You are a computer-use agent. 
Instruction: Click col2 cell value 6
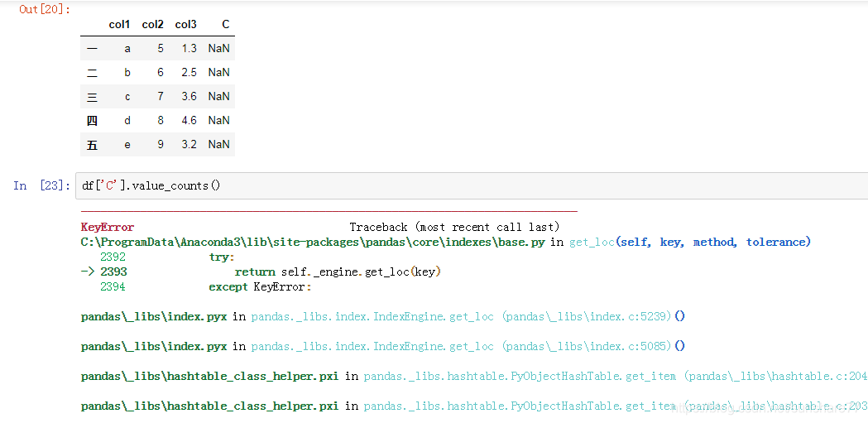pyautogui.click(x=161, y=73)
